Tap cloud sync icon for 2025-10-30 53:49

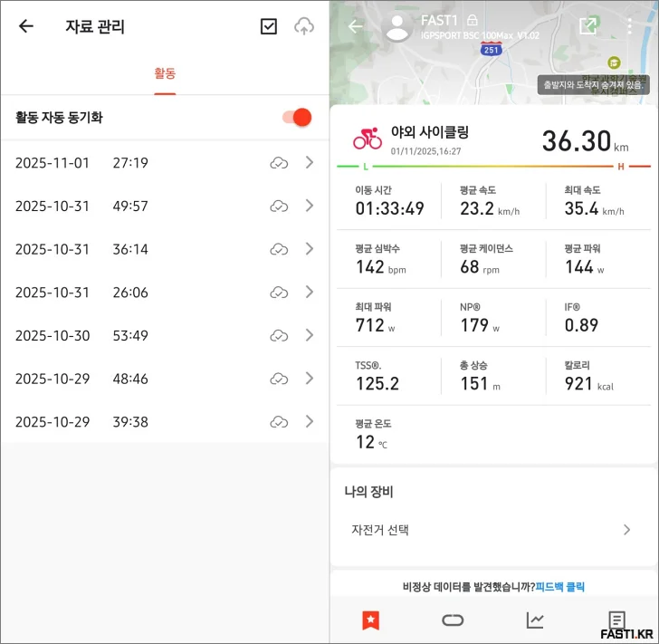click(x=279, y=336)
